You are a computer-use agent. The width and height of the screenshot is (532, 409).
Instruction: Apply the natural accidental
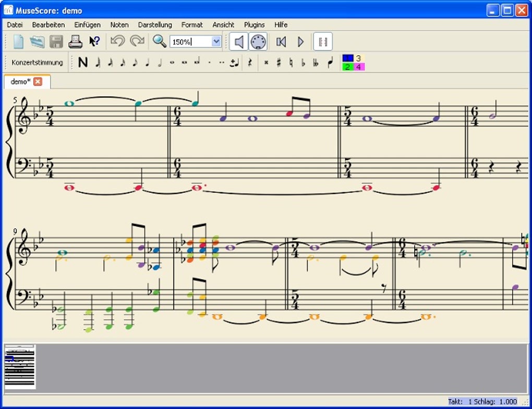click(291, 63)
